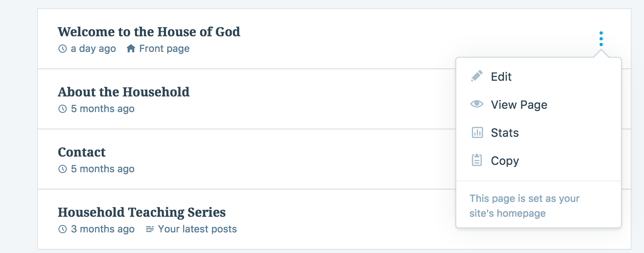Click the bar chart Stats icon
This screenshot has width=644, height=253.
(476, 133)
